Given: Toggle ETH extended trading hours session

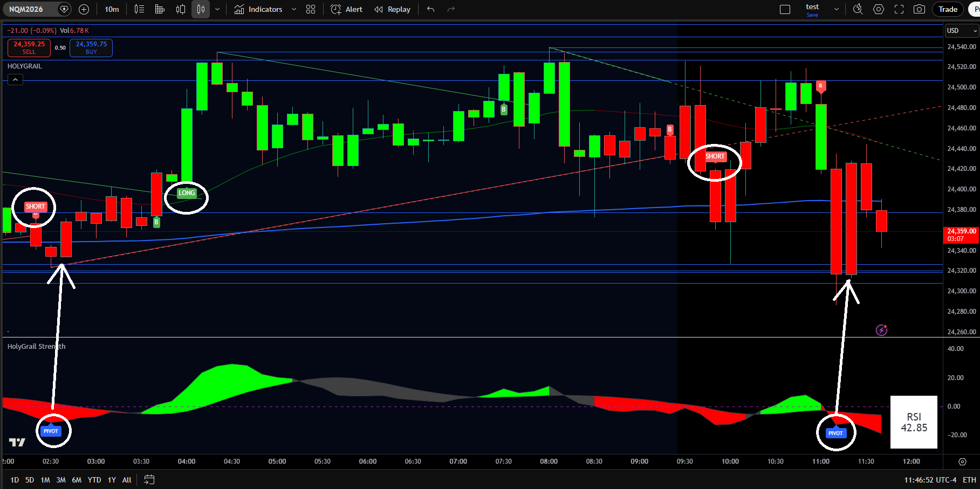Looking at the screenshot, I should click(969, 480).
